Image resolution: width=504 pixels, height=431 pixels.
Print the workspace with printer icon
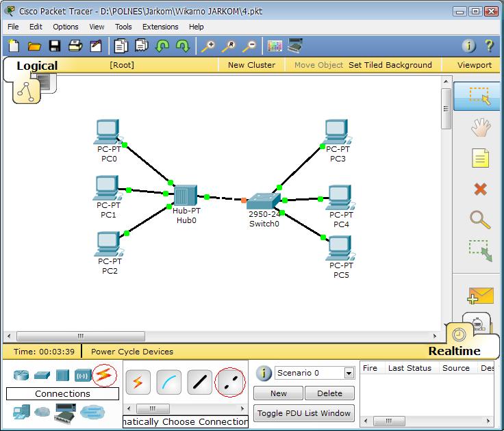(x=75, y=46)
